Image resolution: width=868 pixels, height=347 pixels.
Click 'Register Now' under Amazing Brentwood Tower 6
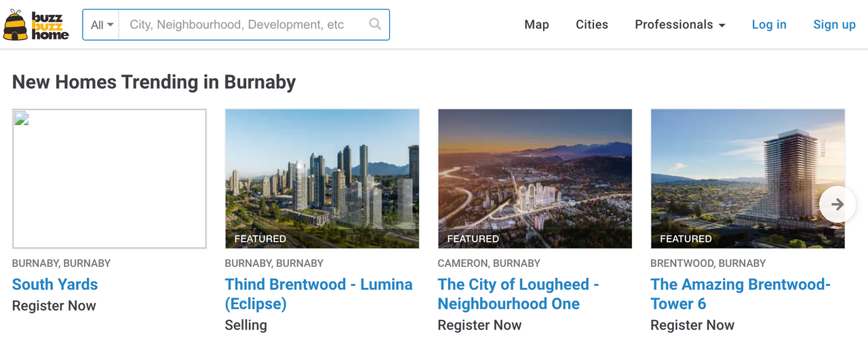(x=692, y=325)
